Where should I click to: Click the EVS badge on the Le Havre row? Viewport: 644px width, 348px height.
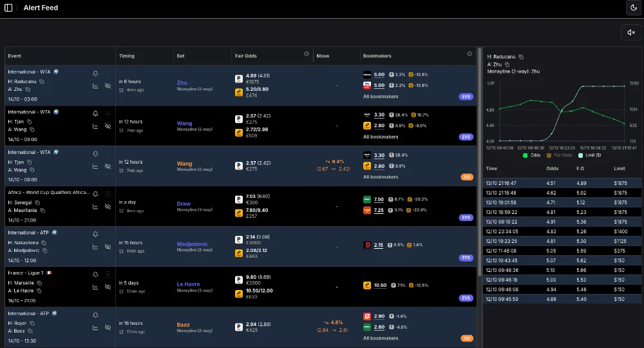pyautogui.click(x=467, y=298)
